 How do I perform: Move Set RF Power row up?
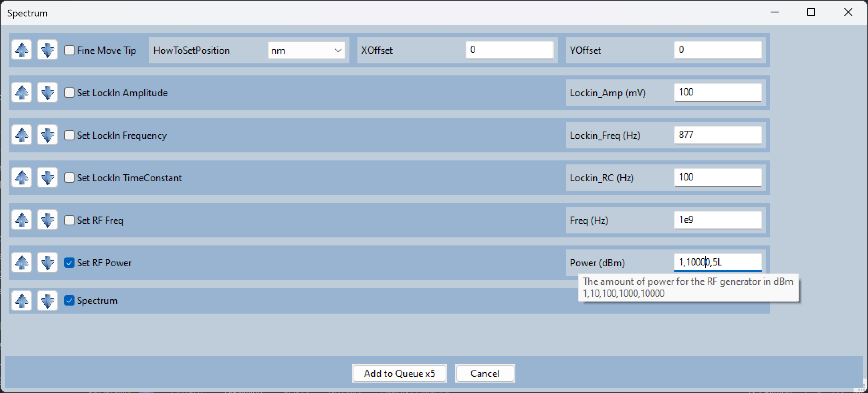tap(22, 263)
